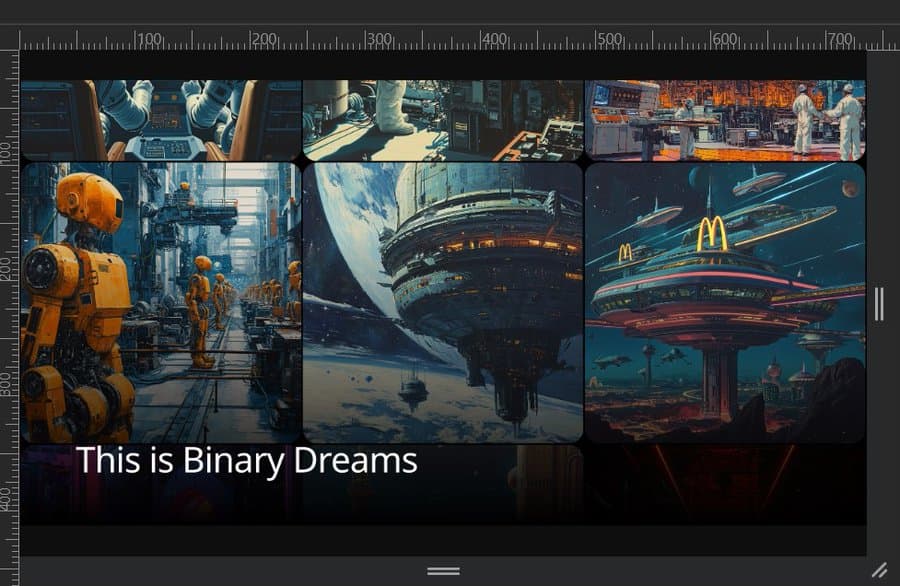Click the ruler origin corner box
This screenshot has height=586, width=900.
9,39
